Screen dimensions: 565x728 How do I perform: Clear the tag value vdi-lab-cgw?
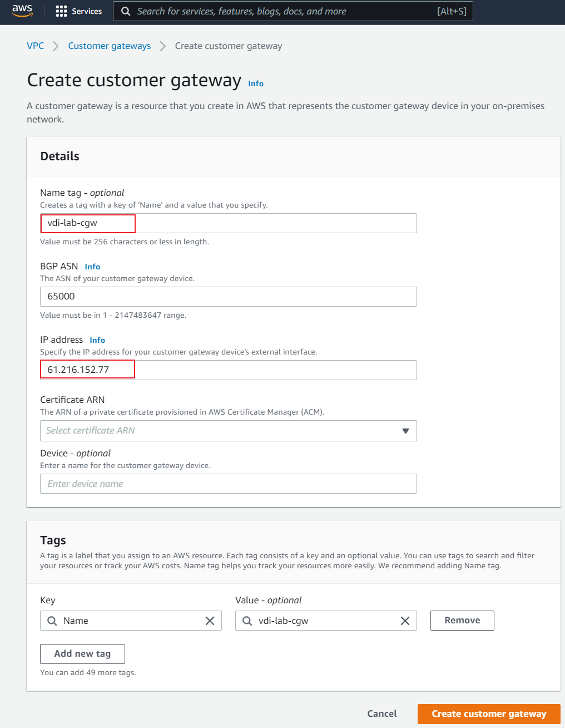(x=405, y=621)
